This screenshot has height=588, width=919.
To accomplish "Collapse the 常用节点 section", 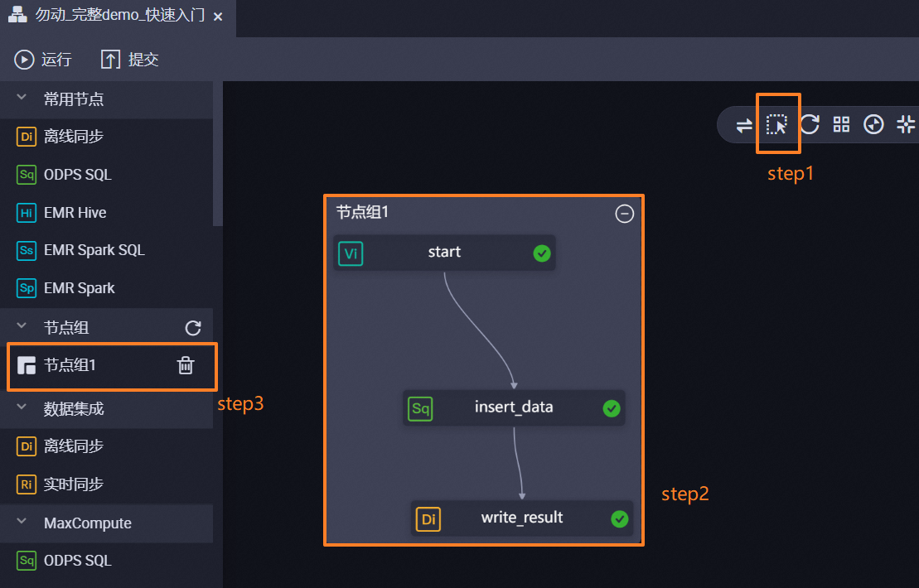I will point(22,99).
